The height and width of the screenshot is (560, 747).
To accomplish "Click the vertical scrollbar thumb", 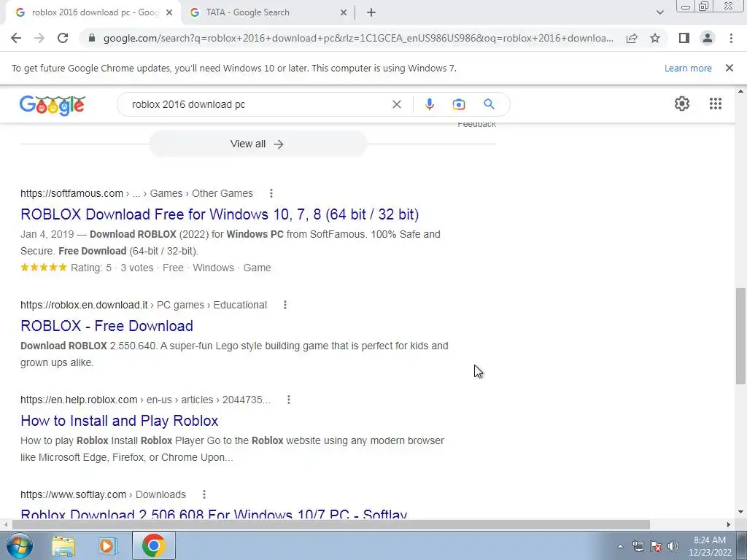I will (740, 335).
